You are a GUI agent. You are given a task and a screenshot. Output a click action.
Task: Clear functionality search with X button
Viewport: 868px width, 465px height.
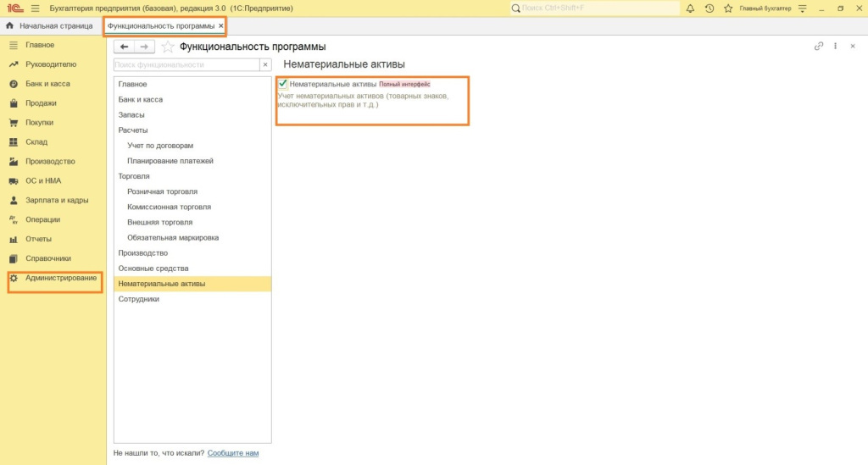pyautogui.click(x=265, y=64)
